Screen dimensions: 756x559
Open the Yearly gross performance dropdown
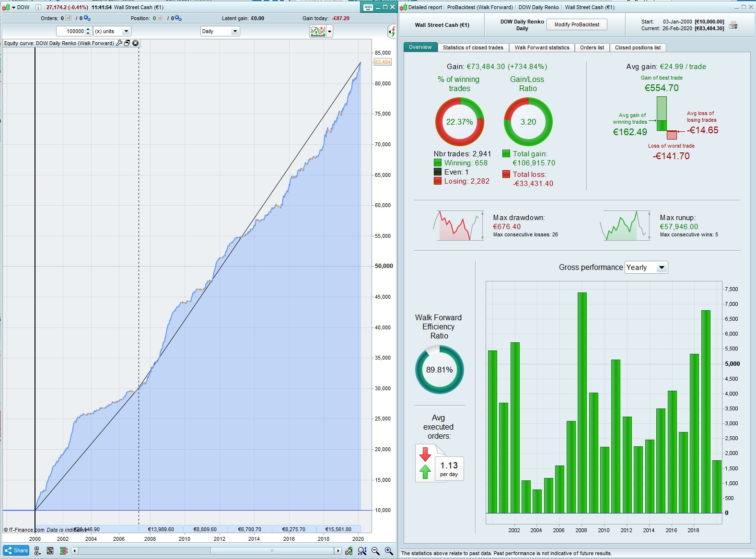pyautogui.click(x=646, y=268)
